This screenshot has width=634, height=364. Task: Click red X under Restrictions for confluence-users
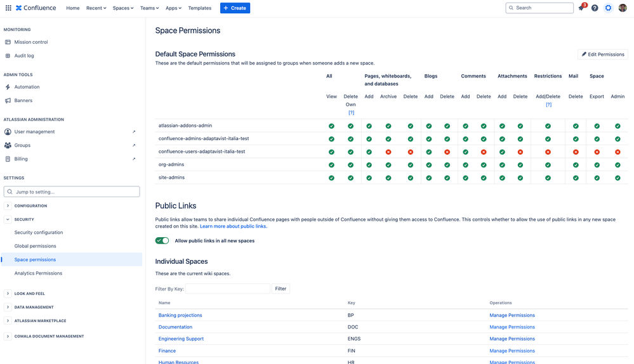[x=548, y=152]
